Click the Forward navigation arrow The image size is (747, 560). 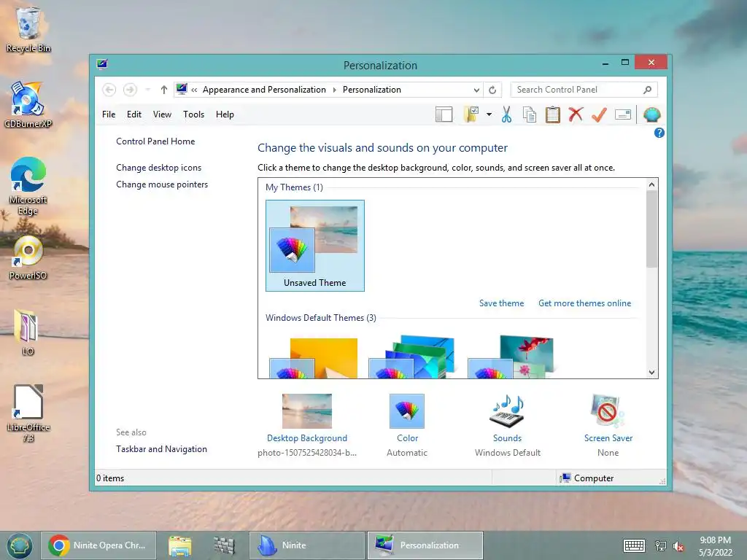pyautogui.click(x=130, y=90)
